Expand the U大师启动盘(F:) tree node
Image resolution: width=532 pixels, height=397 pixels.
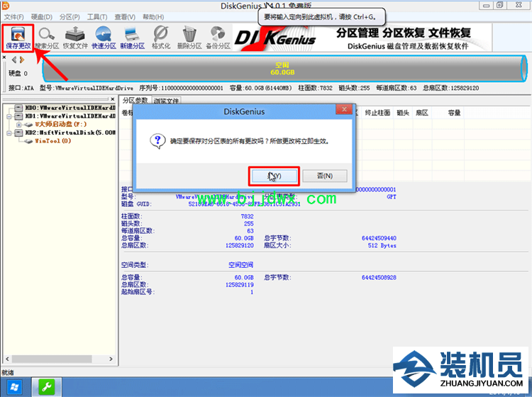pos(18,123)
